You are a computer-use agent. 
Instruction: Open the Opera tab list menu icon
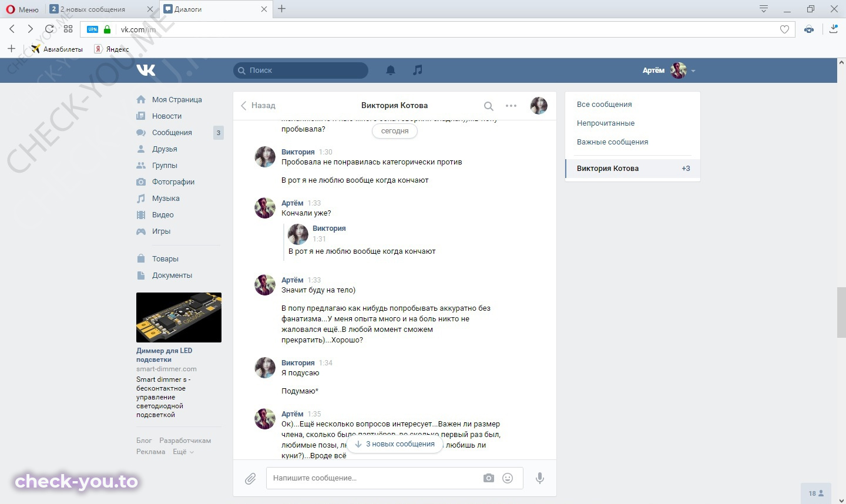[x=764, y=9]
